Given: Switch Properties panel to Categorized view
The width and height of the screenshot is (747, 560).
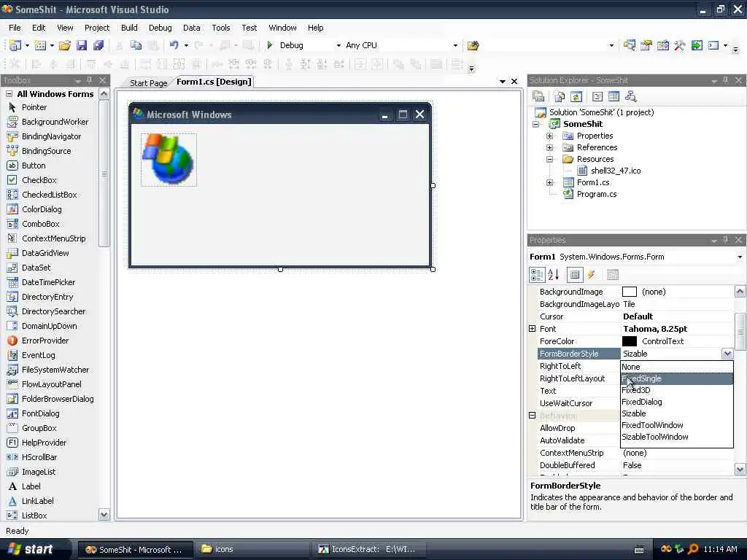Looking at the screenshot, I should tap(537, 275).
